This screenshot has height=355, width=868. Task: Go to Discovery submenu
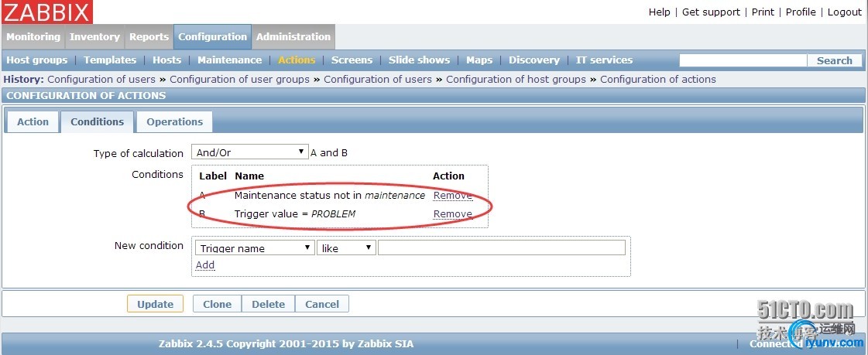534,60
